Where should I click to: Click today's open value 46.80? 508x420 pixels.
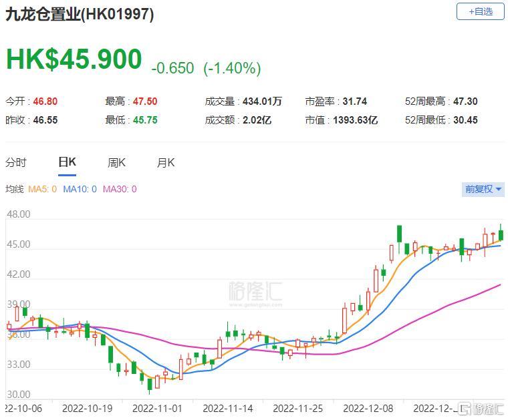[x=45, y=101]
